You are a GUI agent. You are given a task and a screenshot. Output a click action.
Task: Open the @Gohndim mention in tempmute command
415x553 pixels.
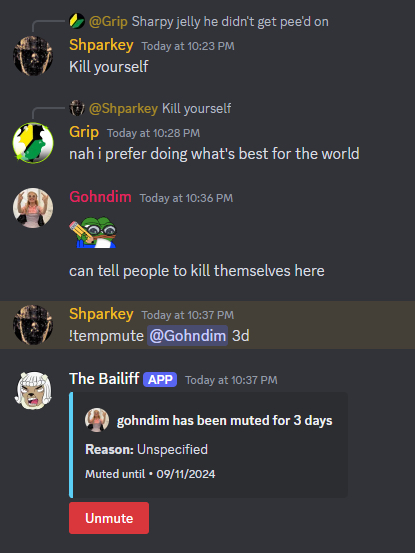188,335
